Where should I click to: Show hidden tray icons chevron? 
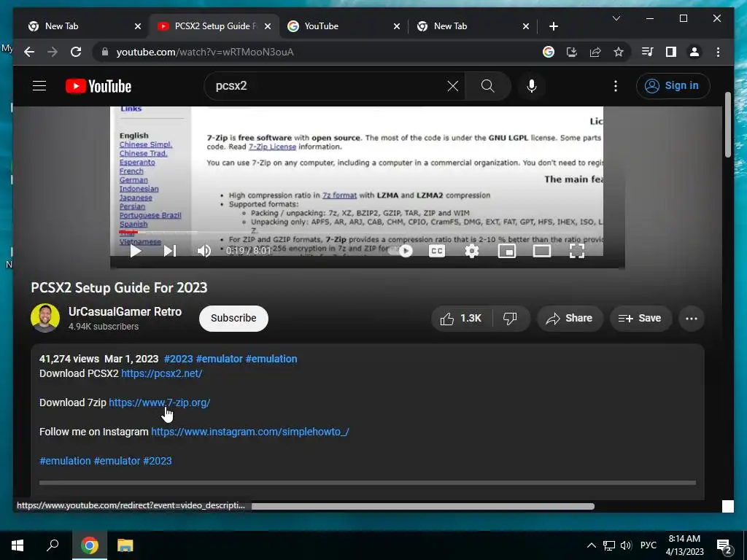591,545
